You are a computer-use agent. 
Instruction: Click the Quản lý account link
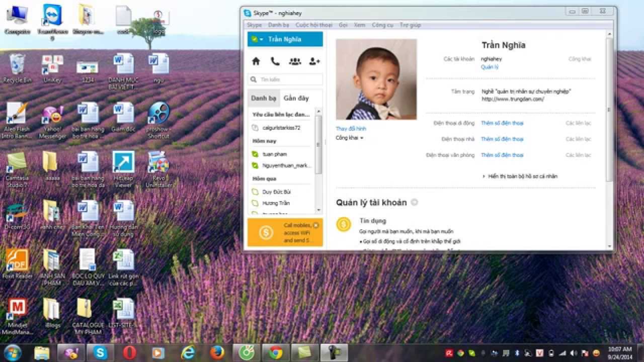click(489, 67)
